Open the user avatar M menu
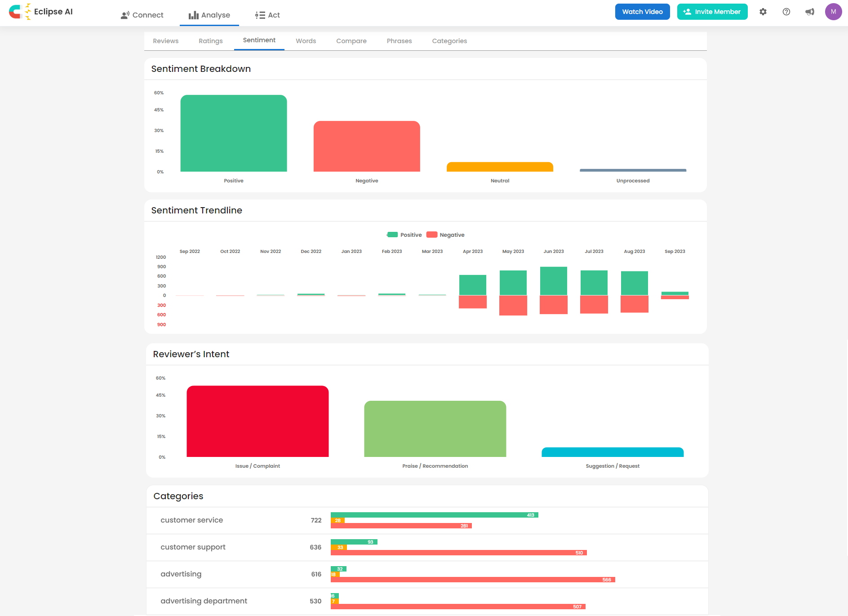848x616 pixels. tap(834, 12)
